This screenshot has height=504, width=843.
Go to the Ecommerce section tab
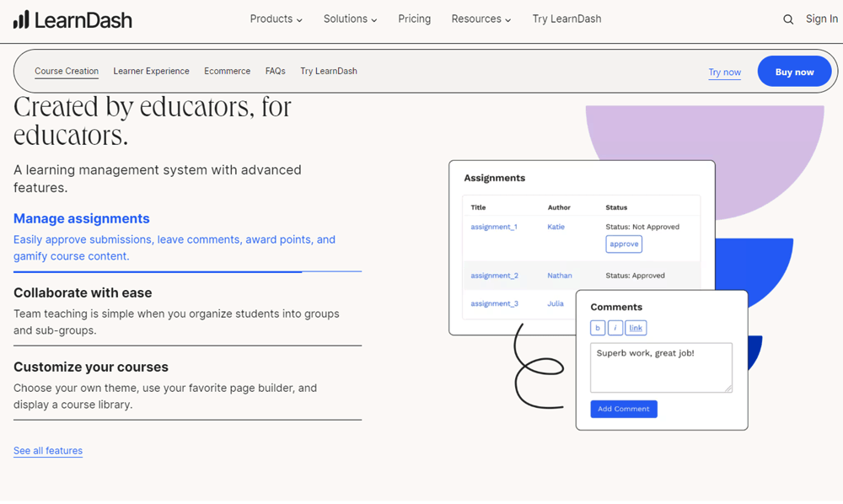click(227, 72)
